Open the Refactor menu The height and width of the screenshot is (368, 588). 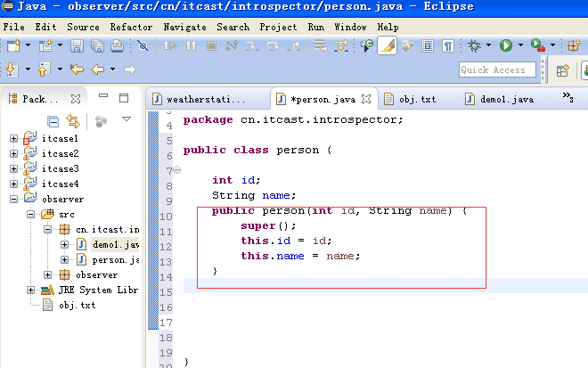point(131,27)
